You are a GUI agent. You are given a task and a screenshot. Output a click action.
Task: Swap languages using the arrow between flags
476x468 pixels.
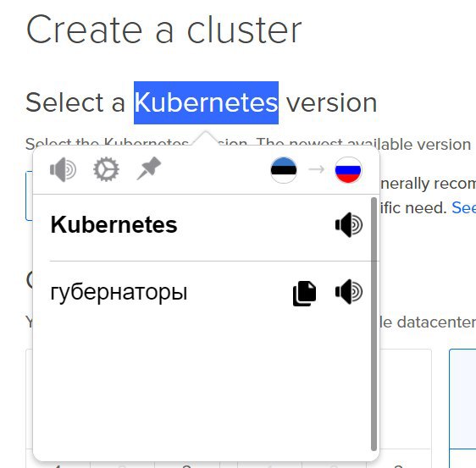(316, 169)
